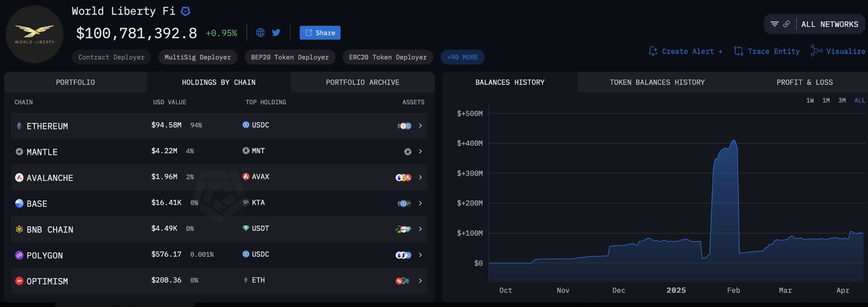Screen dimensions: 868x307
Task: Click KTA token icon in Base row
Action: (x=246, y=202)
